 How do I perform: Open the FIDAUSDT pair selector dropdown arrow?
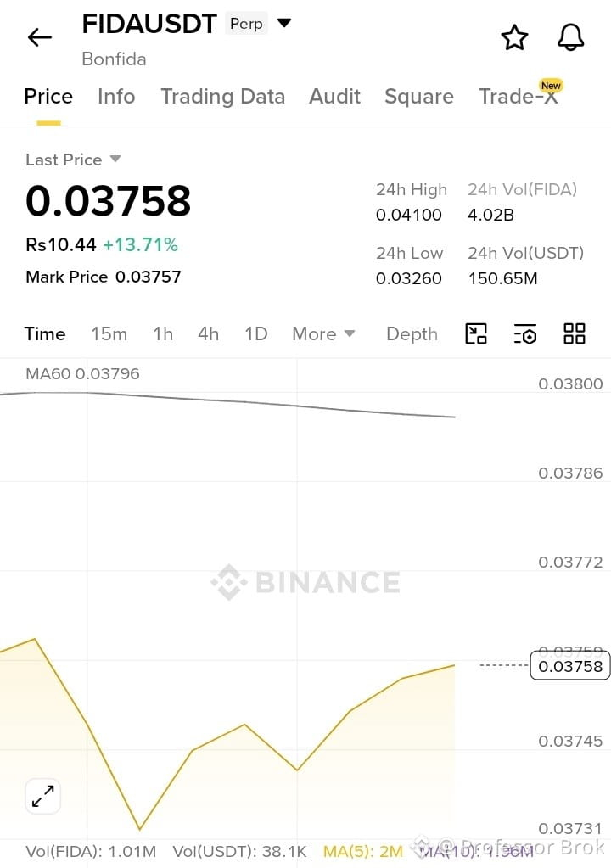click(284, 23)
